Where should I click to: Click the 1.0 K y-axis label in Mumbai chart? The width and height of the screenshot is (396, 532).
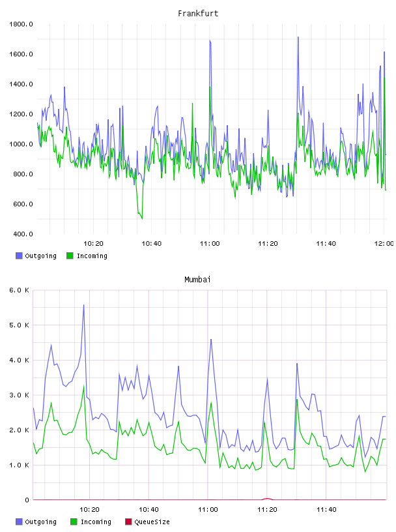tap(19, 465)
